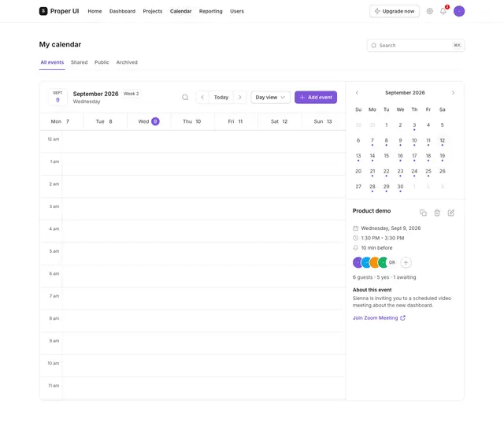Switch to the Shared tab
Viewport: 504px width, 434px height.
point(79,62)
